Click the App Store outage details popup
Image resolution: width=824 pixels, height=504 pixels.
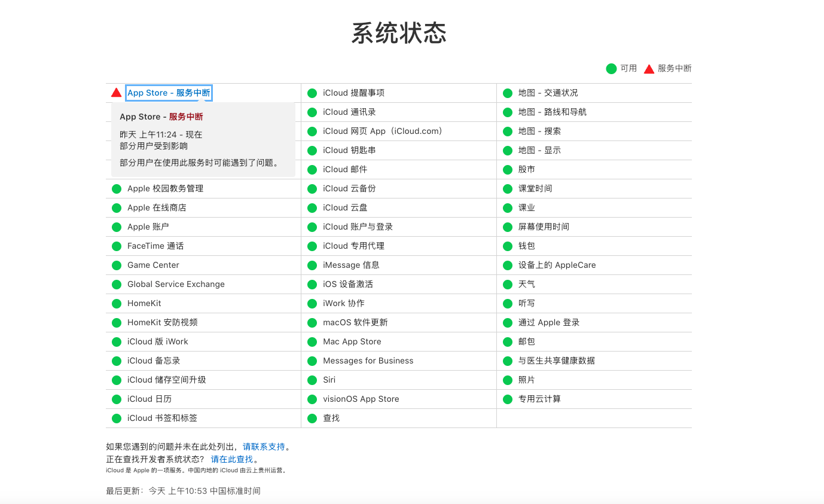[x=203, y=140]
